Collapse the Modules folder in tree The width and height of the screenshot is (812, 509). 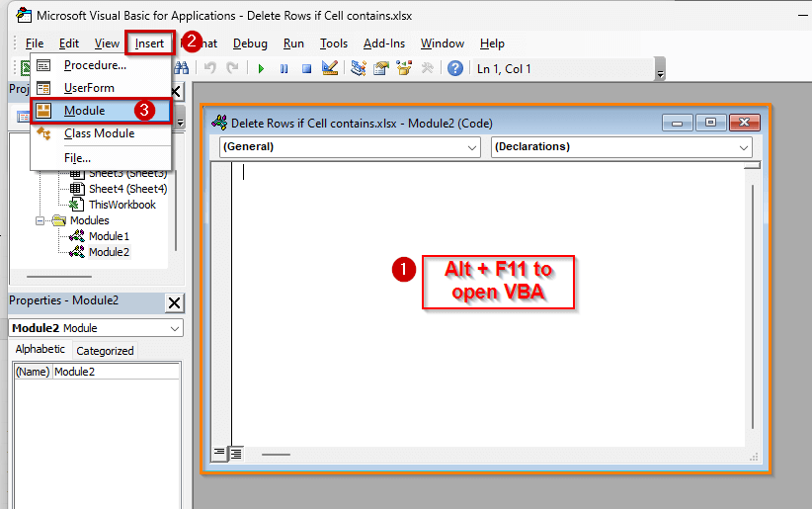tap(41, 220)
